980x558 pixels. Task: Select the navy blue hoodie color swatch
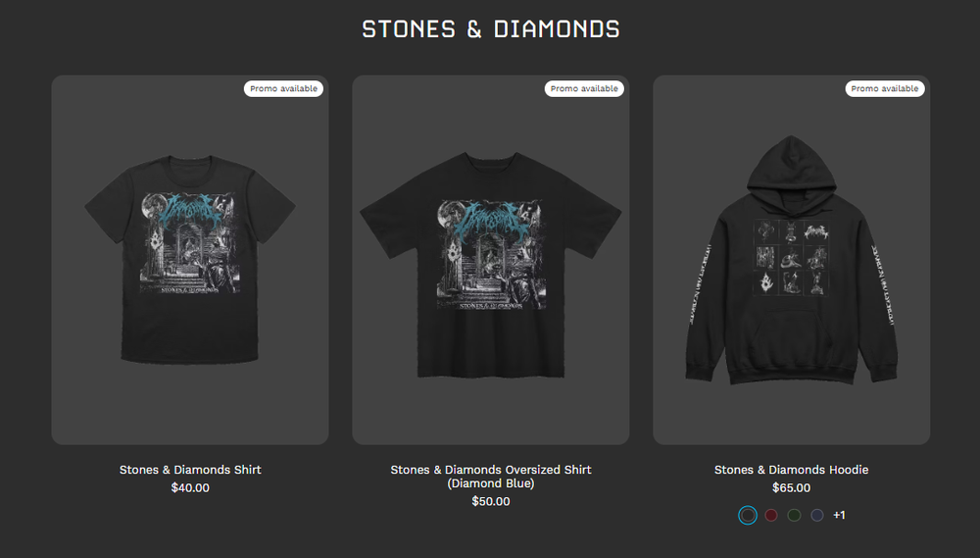[x=817, y=516]
